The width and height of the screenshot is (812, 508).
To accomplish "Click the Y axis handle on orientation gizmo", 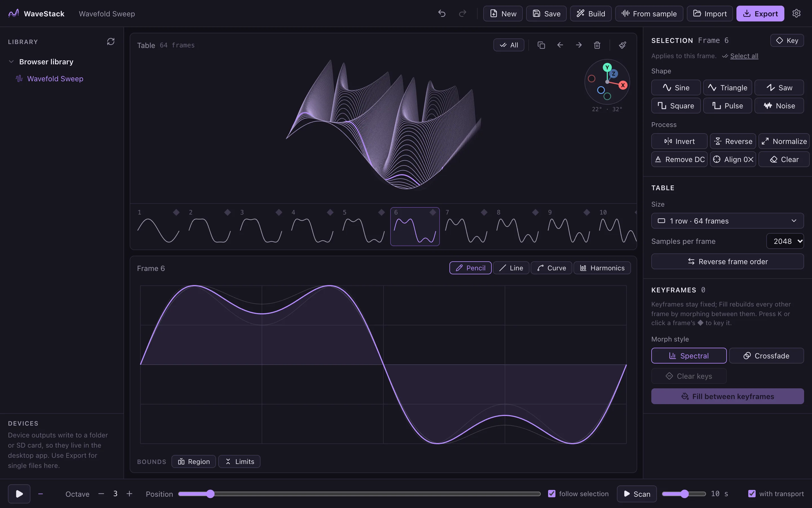I will click(607, 67).
